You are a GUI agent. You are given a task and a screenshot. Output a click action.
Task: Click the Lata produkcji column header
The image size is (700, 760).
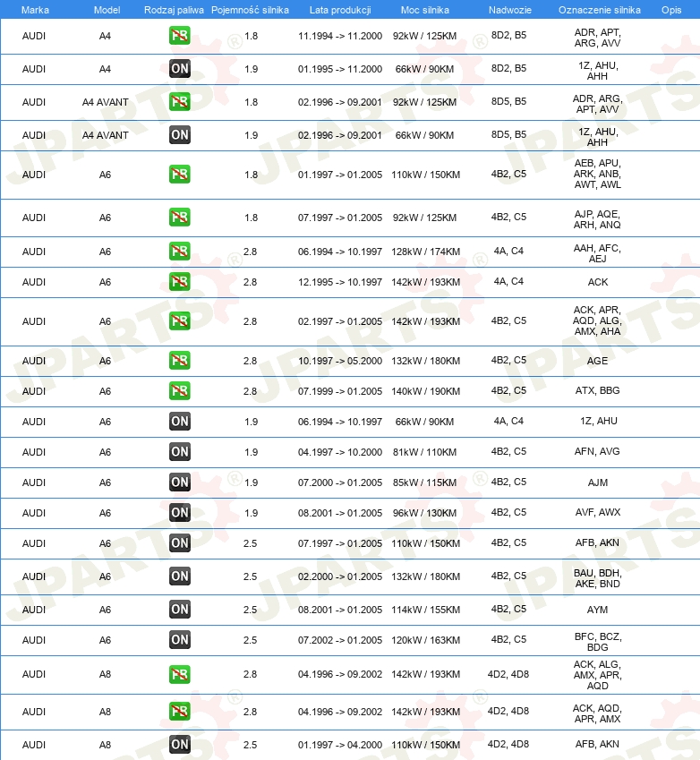[340, 10]
